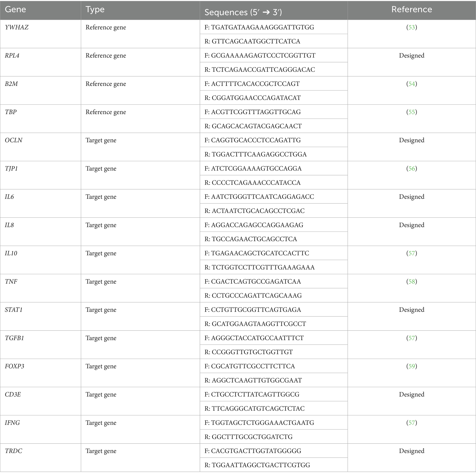The height and width of the screenshot is (476, 476).
Task: Click reference link 54 in B2M row
Action: tap(412, 84)
